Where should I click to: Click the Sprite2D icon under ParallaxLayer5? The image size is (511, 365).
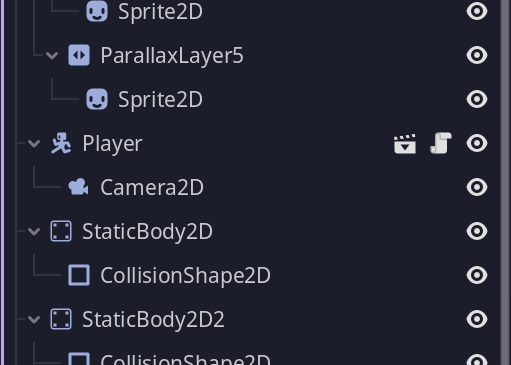coord(97,99)
